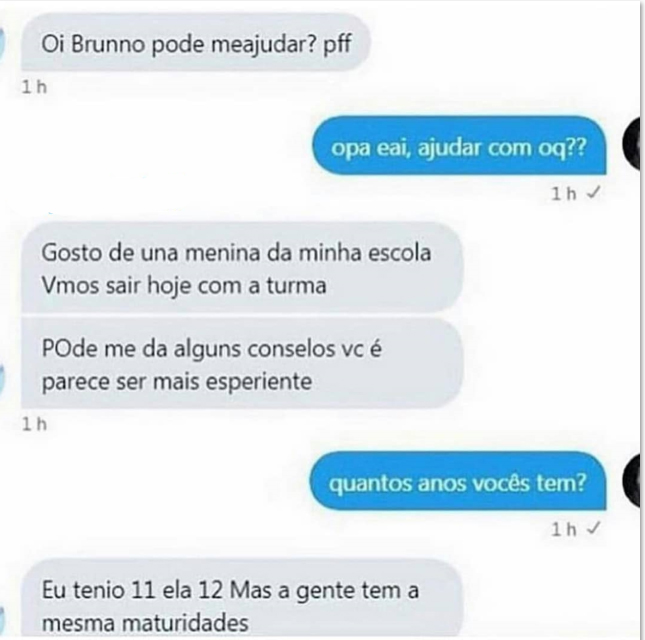Image resolution: width=645 pixels, height=640 pixels.
Task: Open sender avatar beside 'quantos anos vocês tem?' bubble
Action: [x=632, y=481]
